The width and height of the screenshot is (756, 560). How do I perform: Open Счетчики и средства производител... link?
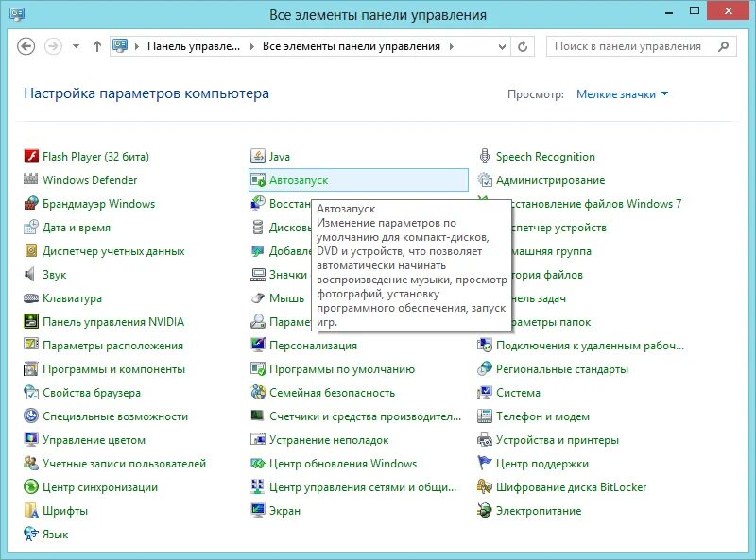[365, 416]
